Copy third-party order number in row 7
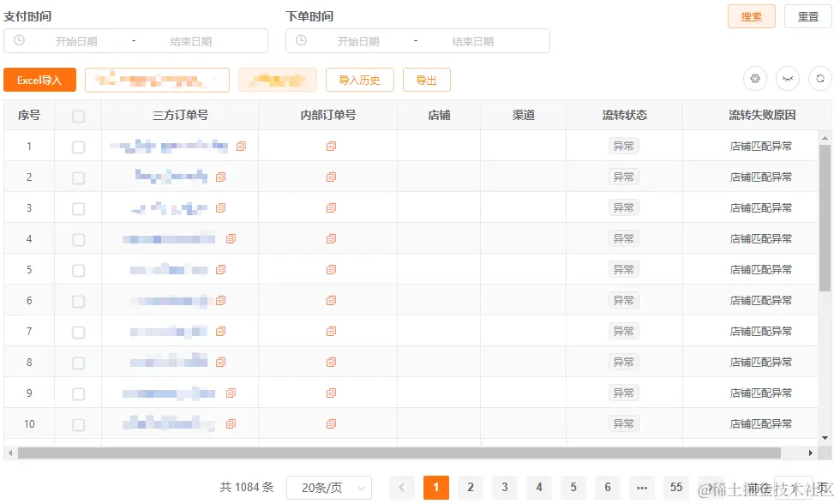The width and height of the screenshot is (840, 504). tap(221, 332)
